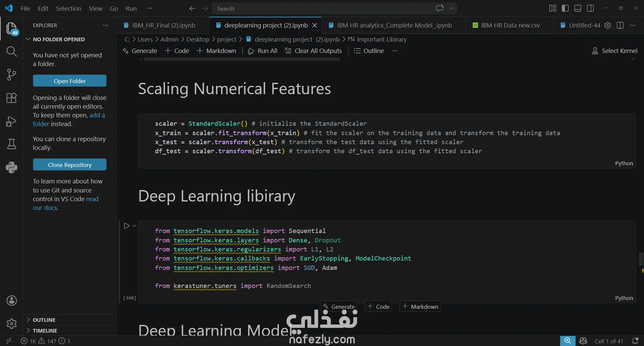Insert Markdown cell below current cell

coord(420,306)
